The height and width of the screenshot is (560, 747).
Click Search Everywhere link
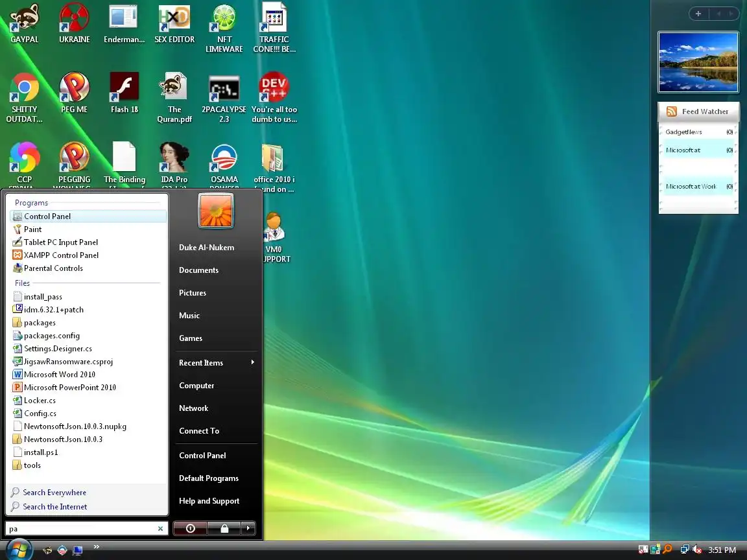click(x=54, y=493)
